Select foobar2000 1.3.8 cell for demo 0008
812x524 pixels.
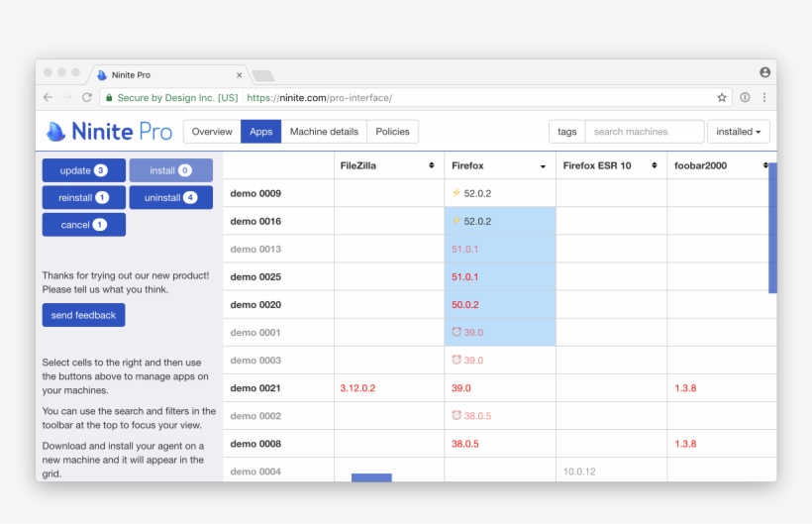pos(722,443)
